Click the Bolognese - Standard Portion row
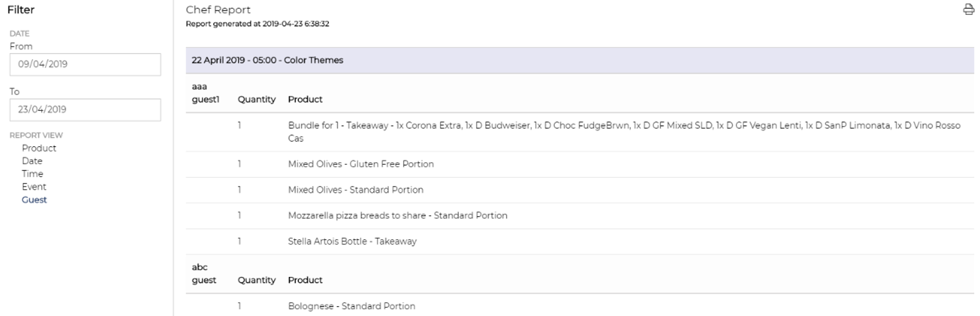Viewport: 980px width, 316px height. [579, 306]
